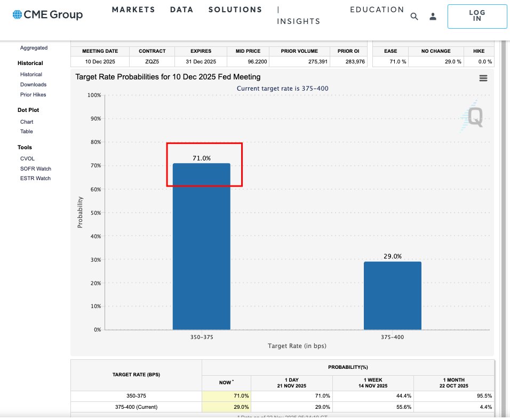Click the 55.6% one-week cell

point(373,407)
